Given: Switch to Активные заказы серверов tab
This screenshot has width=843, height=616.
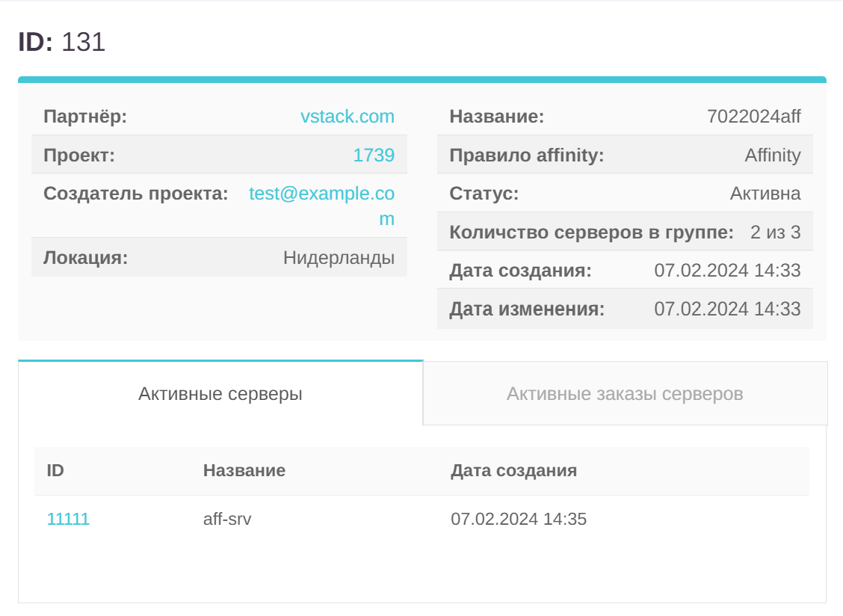Looking at the screenshot, I should point(625,394).
